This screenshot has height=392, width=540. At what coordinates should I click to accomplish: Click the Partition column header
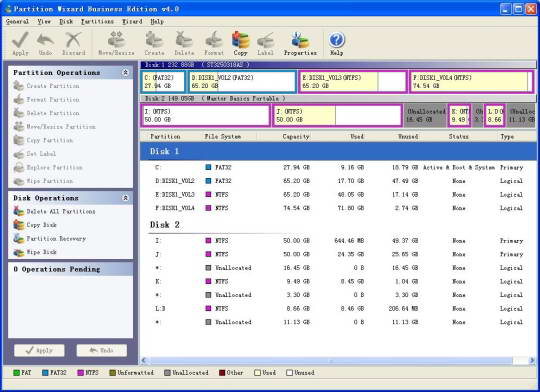click(x=165, y=136)
